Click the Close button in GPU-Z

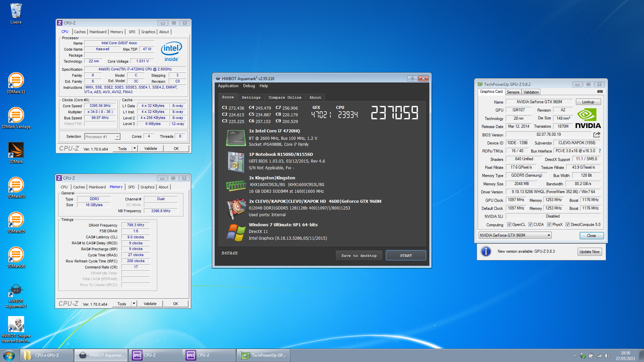click(591, 236)
